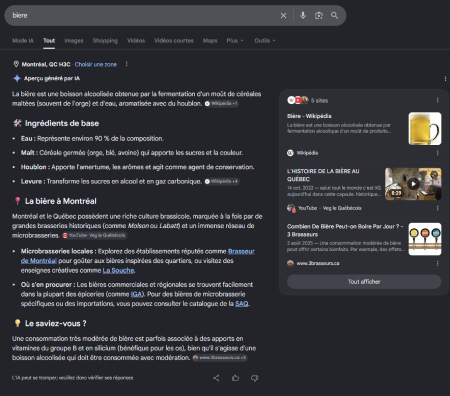The width and height of the screenshot is (450, 396).
Task: Go to Vidéos tab
Action: (x=136, y=41)
